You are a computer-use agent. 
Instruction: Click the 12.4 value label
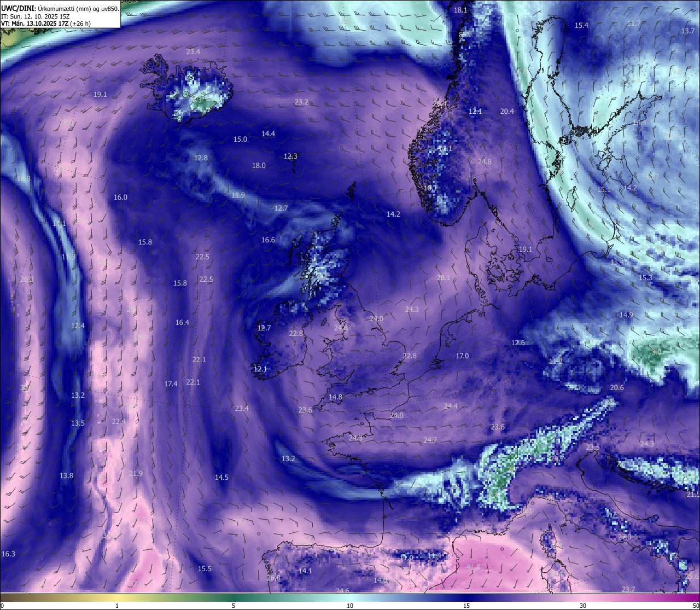pyautogui.click(x=78, y=326)
